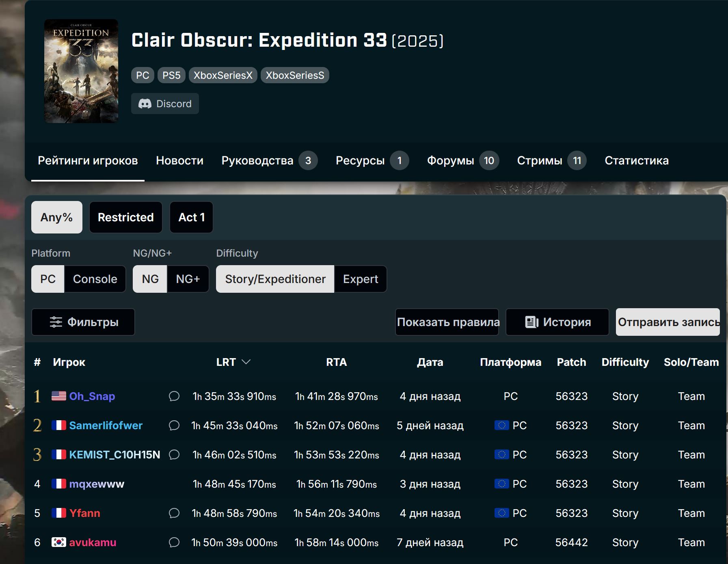Switch platform filter to Console
728x564 pixels.
[95, 279]
